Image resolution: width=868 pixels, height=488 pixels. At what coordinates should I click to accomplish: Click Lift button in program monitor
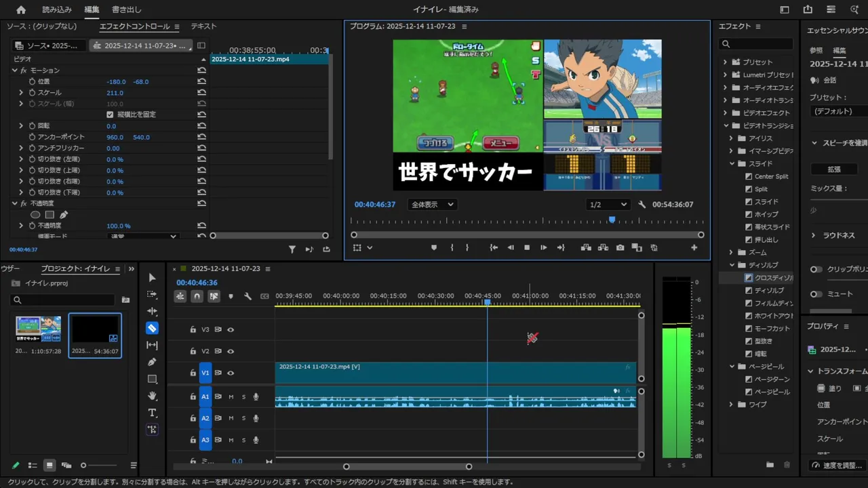point(585,248)
